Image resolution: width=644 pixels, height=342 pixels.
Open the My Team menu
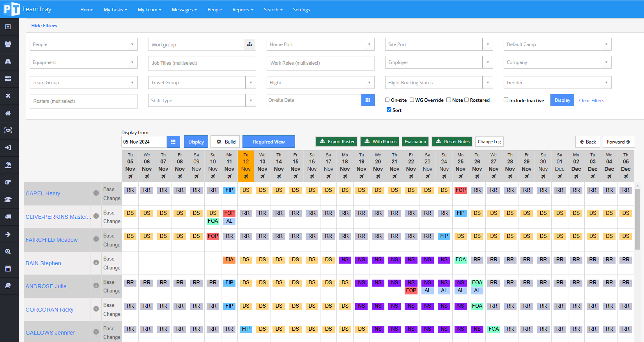[149, 10]
